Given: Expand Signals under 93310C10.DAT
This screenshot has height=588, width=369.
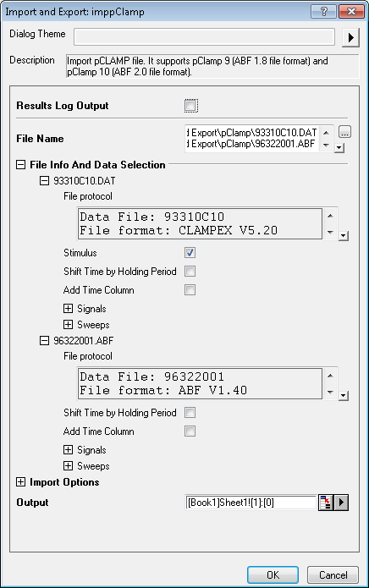Looking at the screenshot, I should coord(68,309).
